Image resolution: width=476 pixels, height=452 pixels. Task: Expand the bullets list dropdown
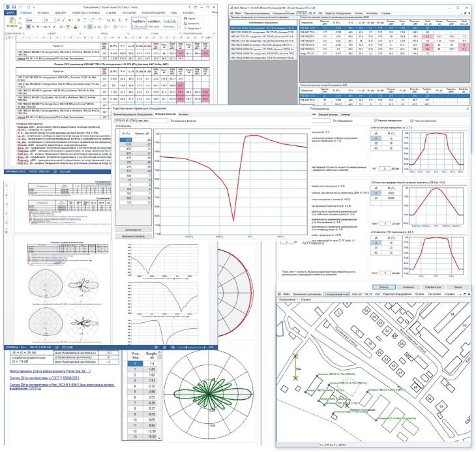tap(89, 20)
